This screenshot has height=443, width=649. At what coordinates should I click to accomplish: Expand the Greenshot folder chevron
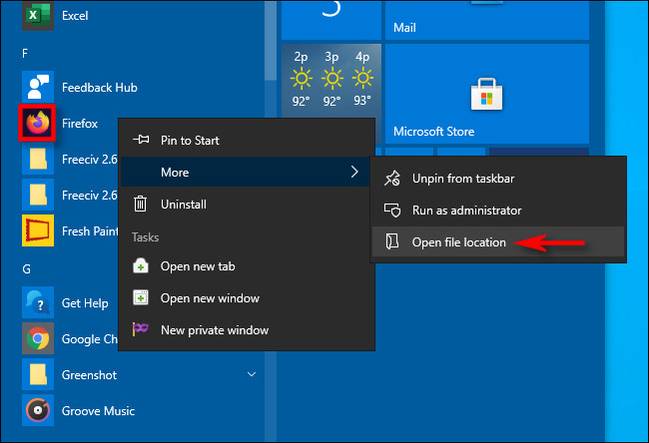click(252, 375)
